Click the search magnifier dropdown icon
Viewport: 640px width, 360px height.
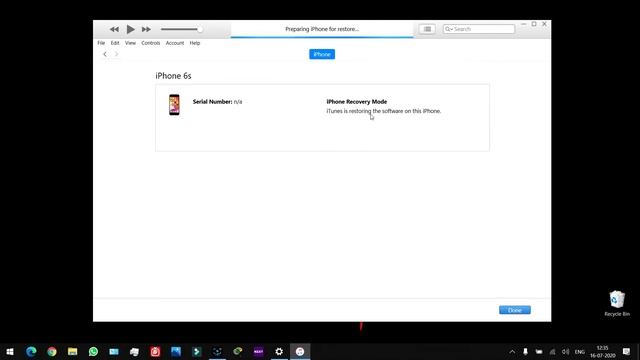[x=449, y=29]
